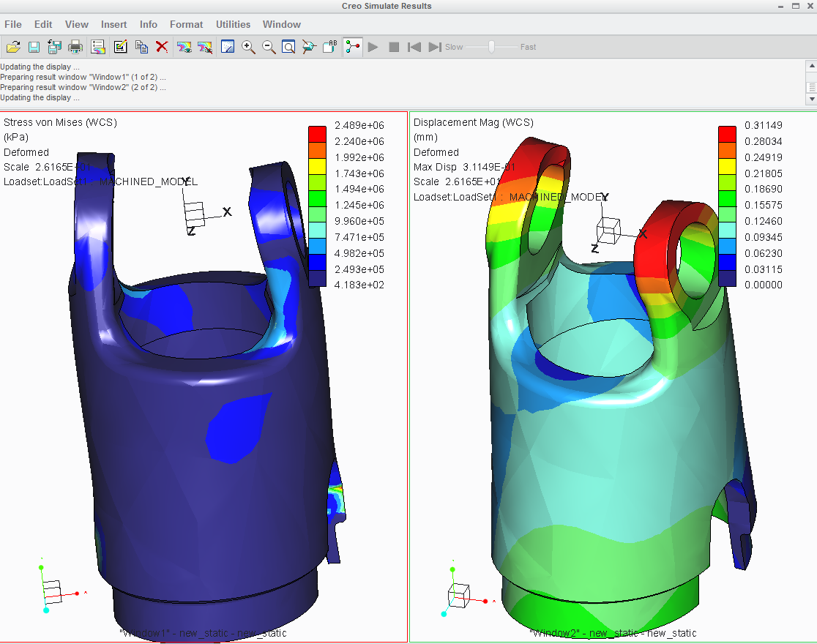Copy the selected result window
817x644 pixels.
click(141, 47)
